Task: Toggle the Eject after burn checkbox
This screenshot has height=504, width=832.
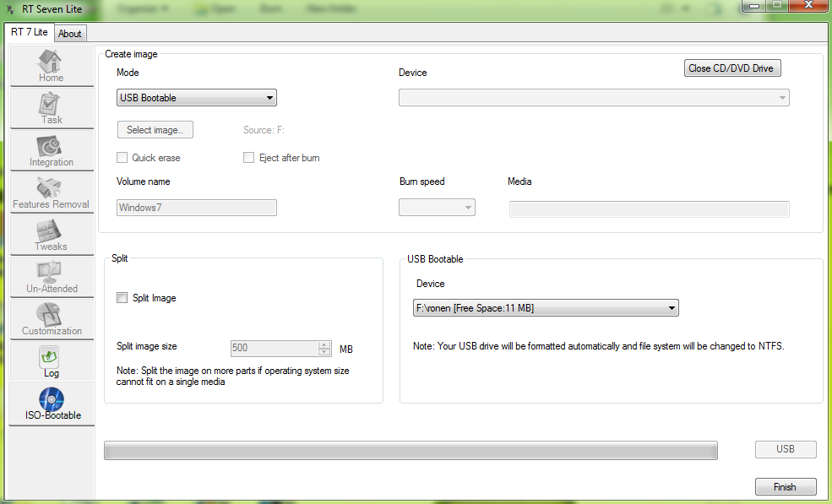Action: [x=248, y=158]
